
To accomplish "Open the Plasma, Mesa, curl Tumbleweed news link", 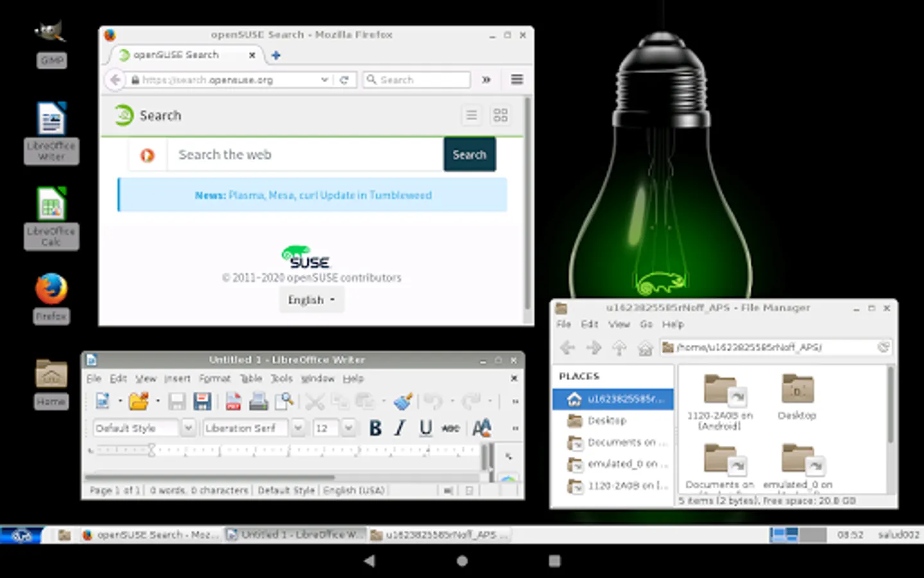I will pyautogui.click(x=330, y=195).
